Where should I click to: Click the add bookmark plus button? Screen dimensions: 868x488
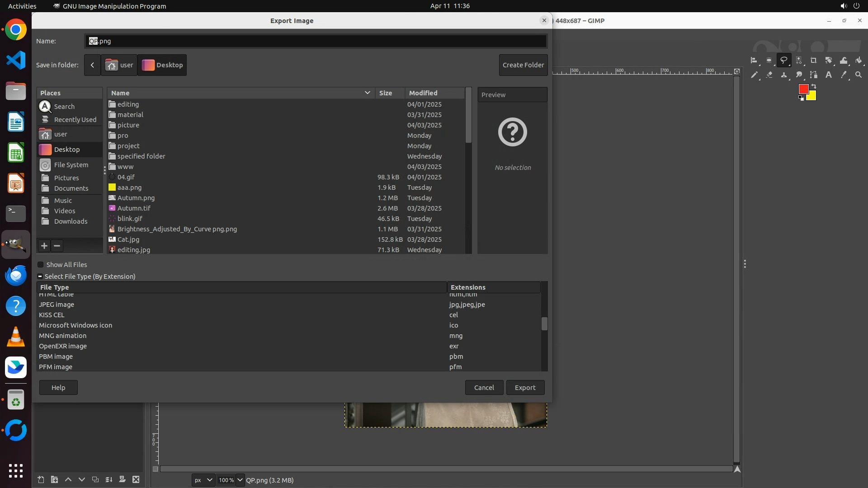(x=44, y=246)
